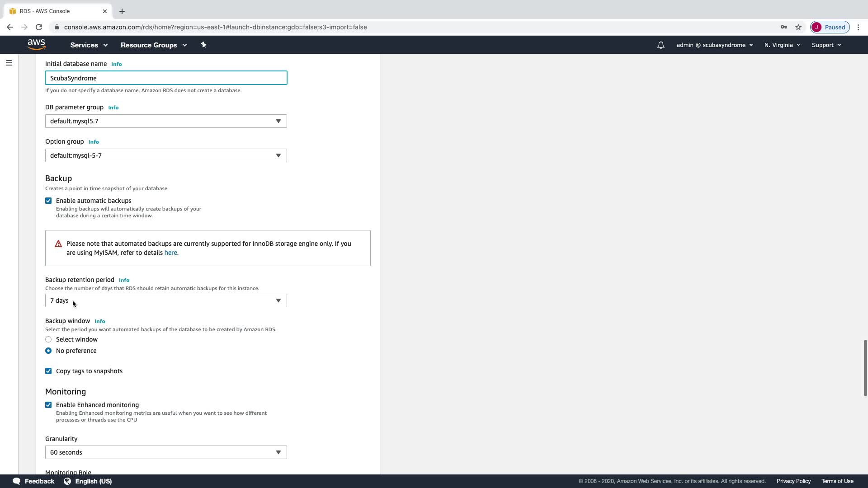Click the Initial database name field
Image resolution: width=868 pixels, height=488 pixels.
(166, 78)
